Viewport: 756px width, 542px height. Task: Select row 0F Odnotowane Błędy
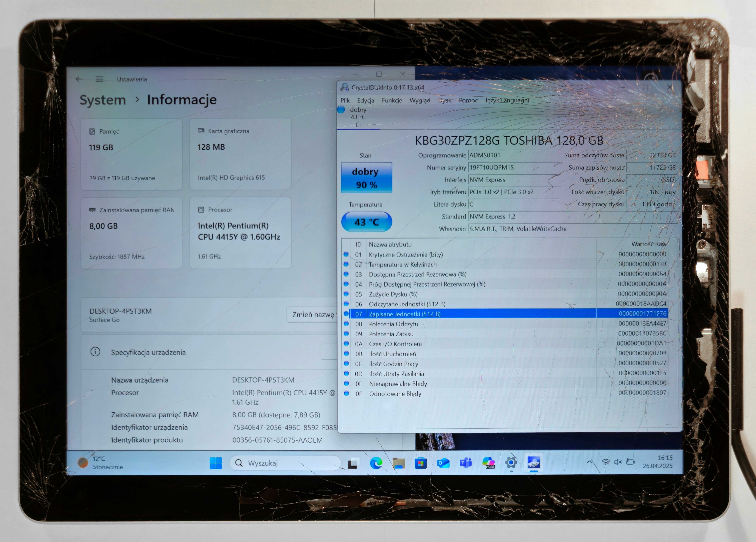505,394
